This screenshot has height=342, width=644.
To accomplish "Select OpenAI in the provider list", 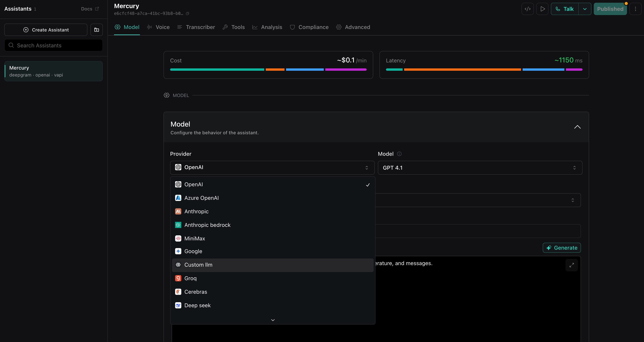I will coord(273,185).
